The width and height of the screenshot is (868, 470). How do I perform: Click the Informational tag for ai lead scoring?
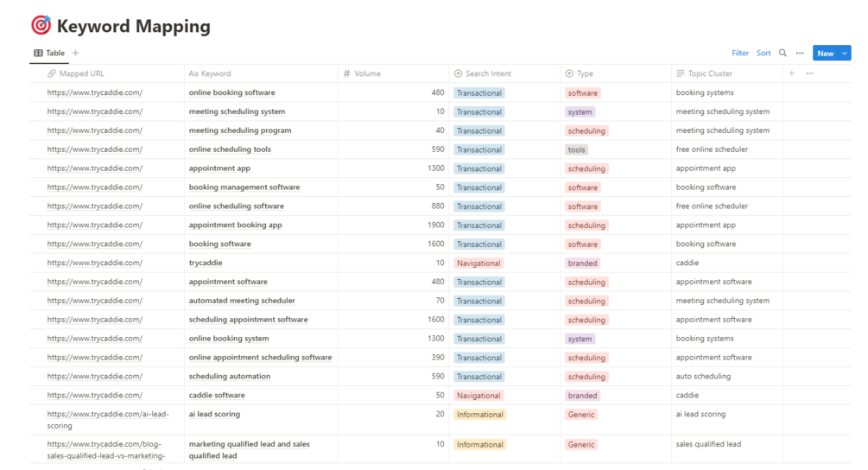pos(479,415)
